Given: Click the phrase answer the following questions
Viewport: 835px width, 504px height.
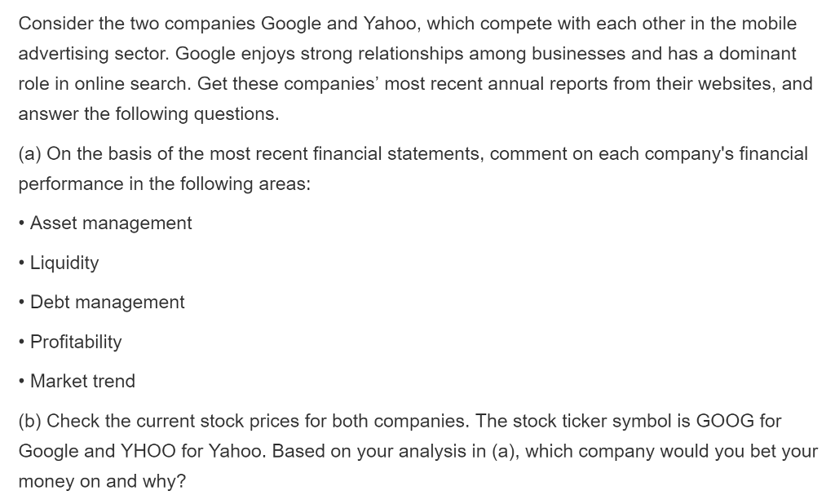Looking at the screenshot, I should (148, 114).
